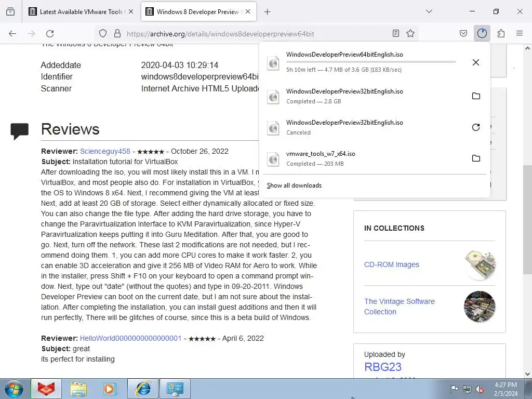Image resolution: width=532 pixels, height=399 pixels.
Task: Open the Windows Start menu
Action: (14, 389)
